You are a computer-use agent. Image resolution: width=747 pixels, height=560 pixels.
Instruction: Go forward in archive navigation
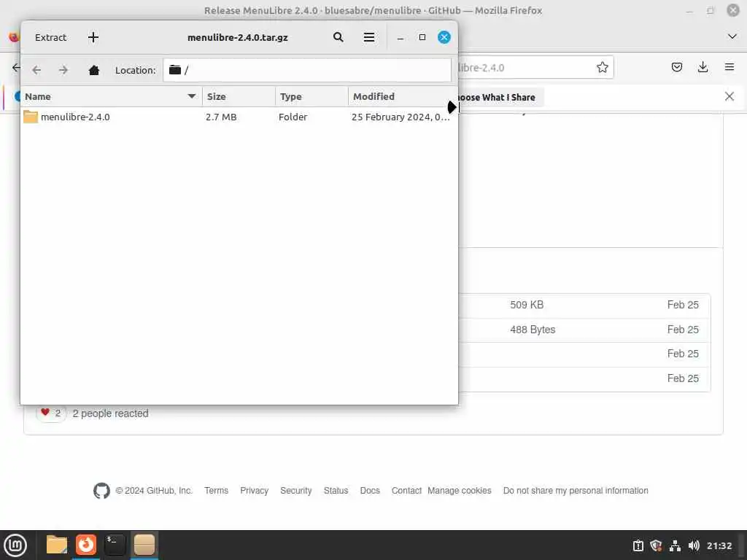pyautogui.click(x=63, y=70)
